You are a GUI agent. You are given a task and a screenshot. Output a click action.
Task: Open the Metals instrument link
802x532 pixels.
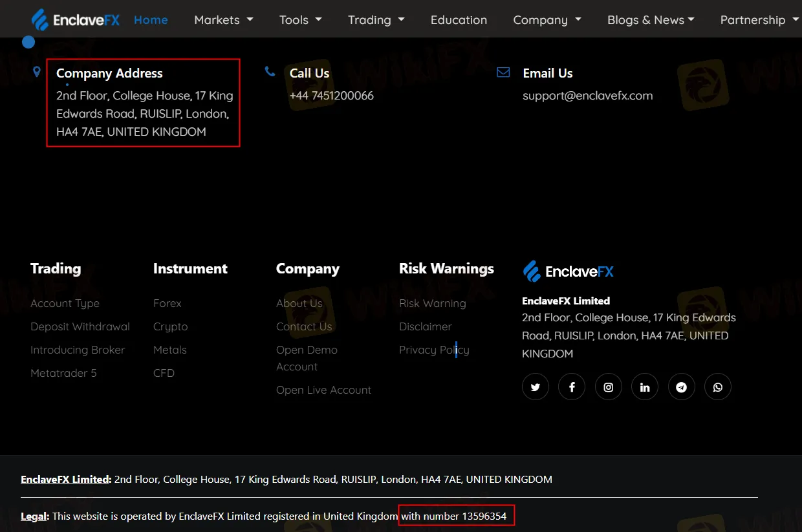(x=170, y=350)
